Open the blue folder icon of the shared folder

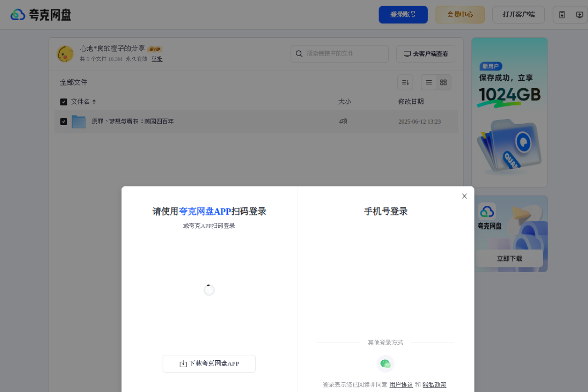click(x=79, y=121)
